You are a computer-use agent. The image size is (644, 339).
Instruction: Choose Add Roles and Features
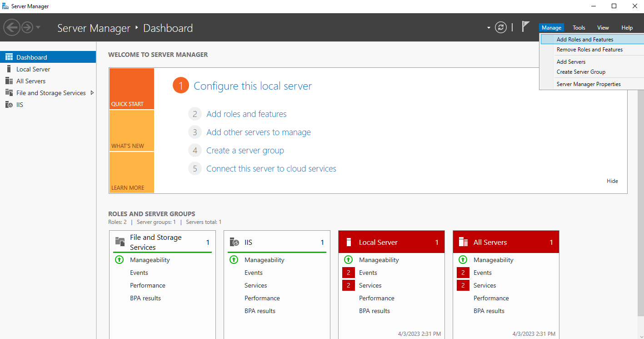[x=592, y=40]
